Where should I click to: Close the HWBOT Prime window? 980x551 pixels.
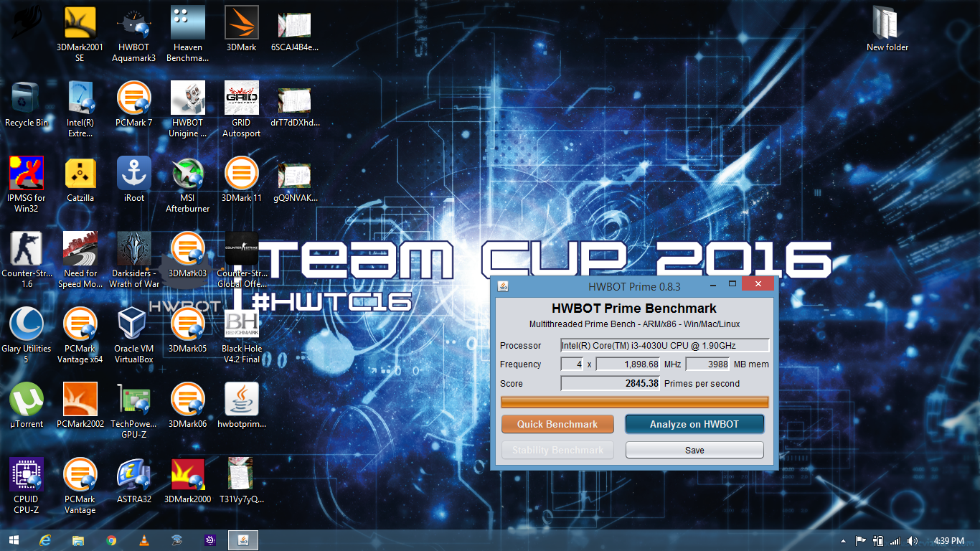(758, 285)
